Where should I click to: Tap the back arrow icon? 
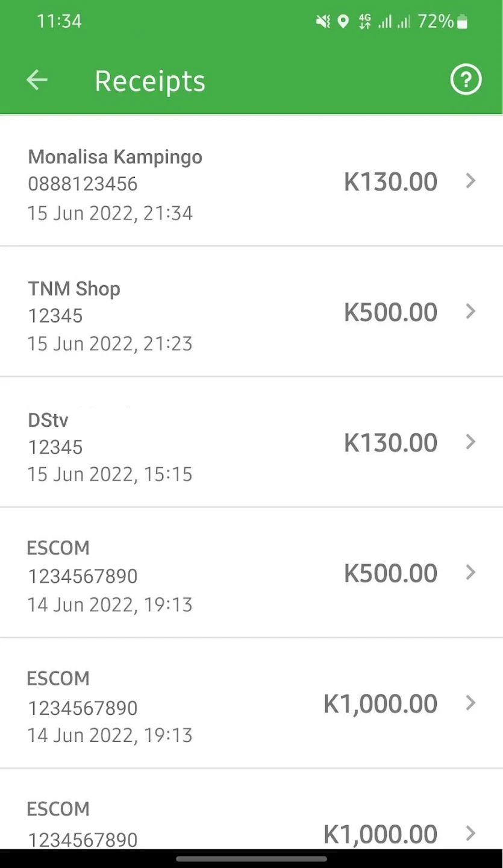(37, 80)
